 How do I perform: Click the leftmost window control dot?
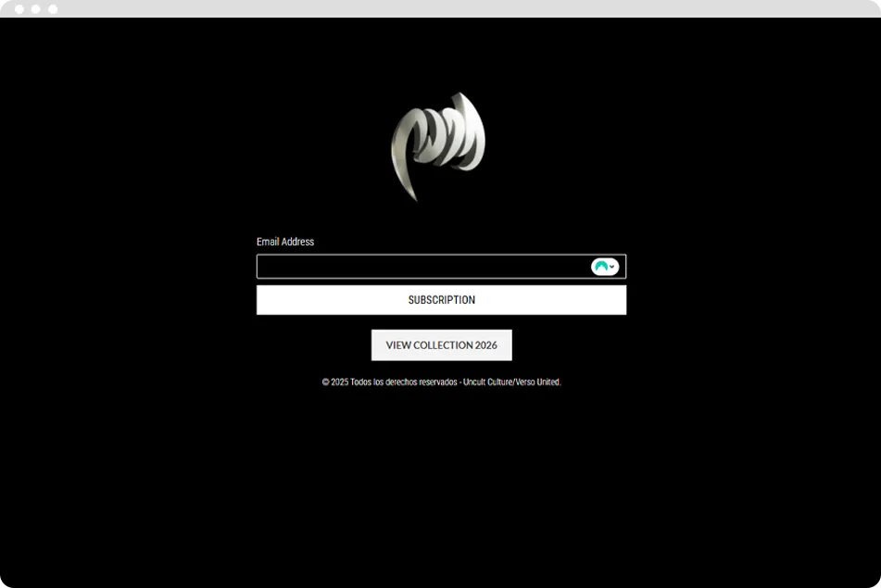pos(19,9)
